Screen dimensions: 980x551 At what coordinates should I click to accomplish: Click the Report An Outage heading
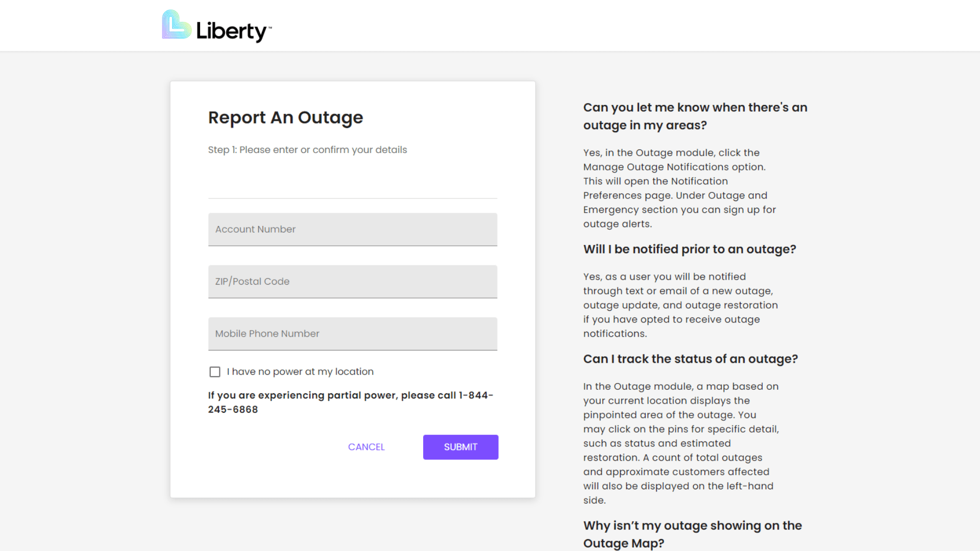click(x=285, y=117)
